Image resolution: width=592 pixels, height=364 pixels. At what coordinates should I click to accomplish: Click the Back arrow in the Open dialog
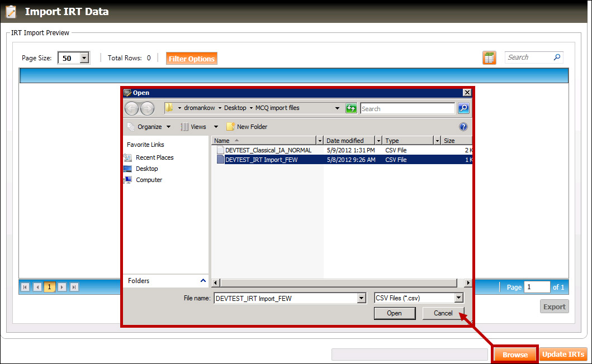132,108
